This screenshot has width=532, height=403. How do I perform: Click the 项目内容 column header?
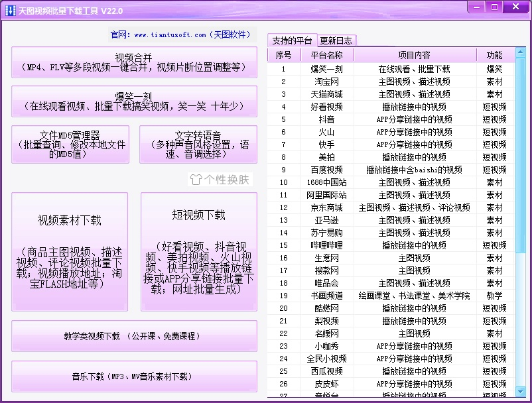pyautogui.click(x=415, y=55)
